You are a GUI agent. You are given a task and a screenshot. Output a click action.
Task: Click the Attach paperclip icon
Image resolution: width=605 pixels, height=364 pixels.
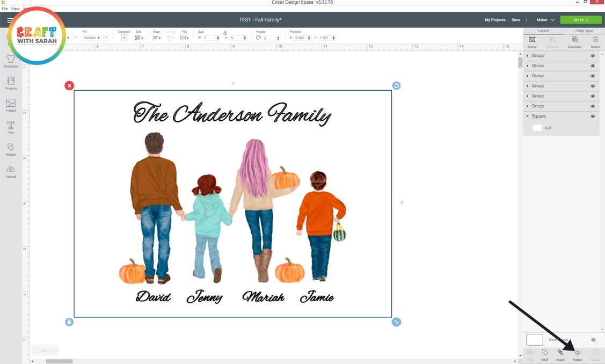coord(560,353)
